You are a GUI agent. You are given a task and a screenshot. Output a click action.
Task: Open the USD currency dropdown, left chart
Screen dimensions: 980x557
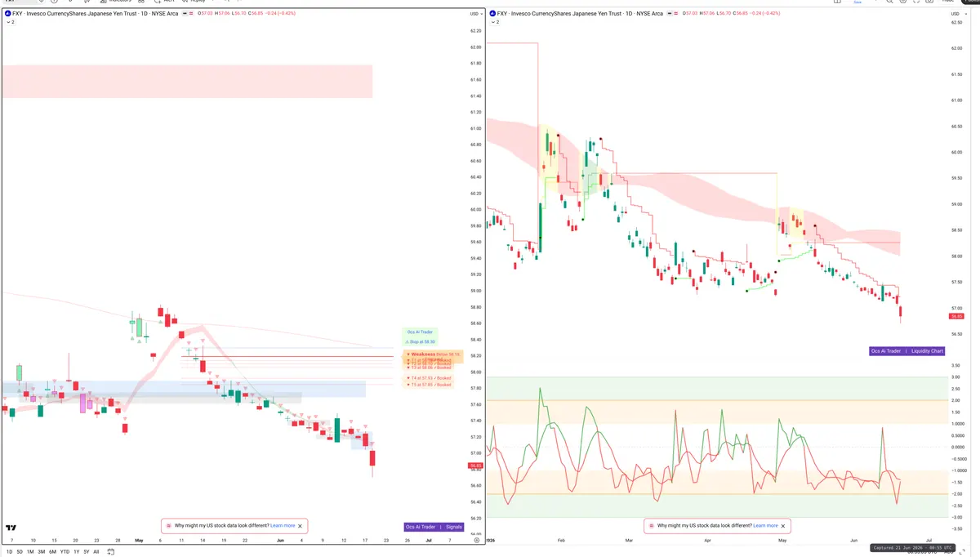475,14
